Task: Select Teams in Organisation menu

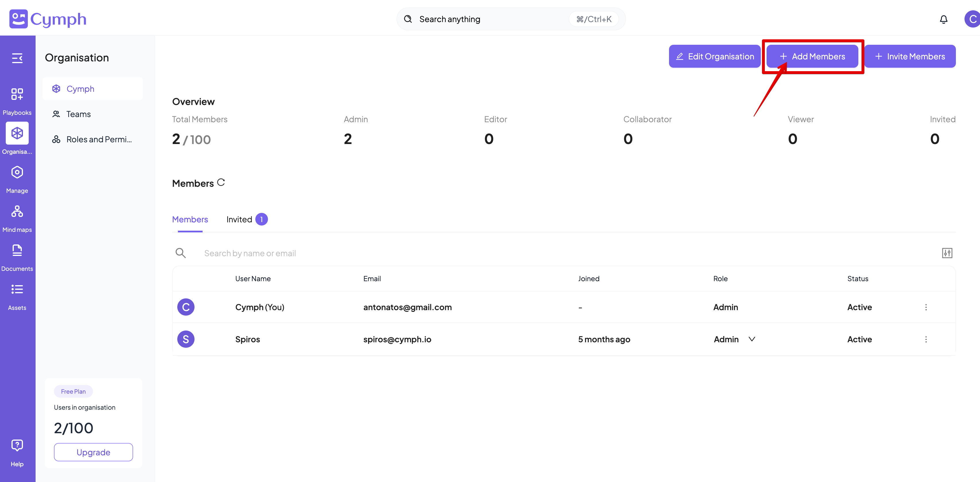Action: pos(78,114)
